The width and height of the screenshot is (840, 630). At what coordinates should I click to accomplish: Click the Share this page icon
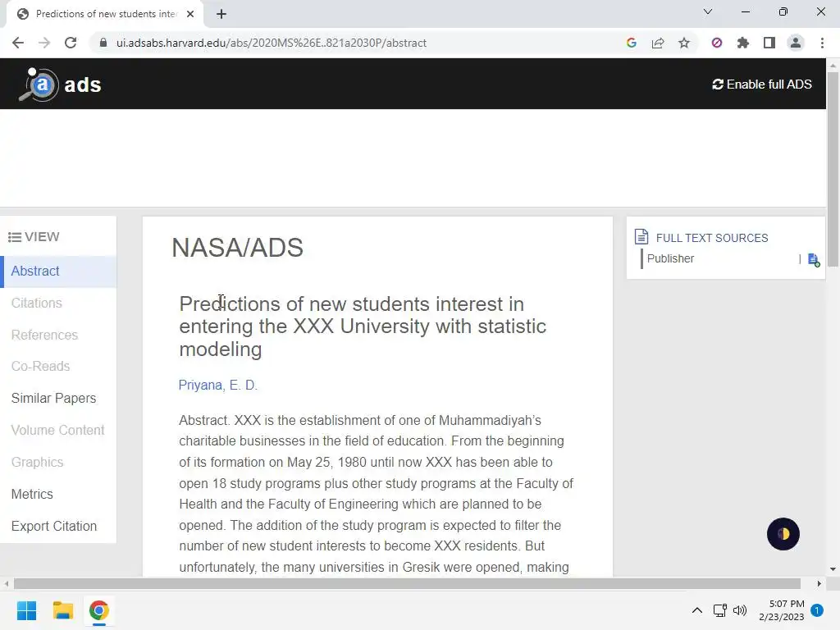click(x=658, y=43)
